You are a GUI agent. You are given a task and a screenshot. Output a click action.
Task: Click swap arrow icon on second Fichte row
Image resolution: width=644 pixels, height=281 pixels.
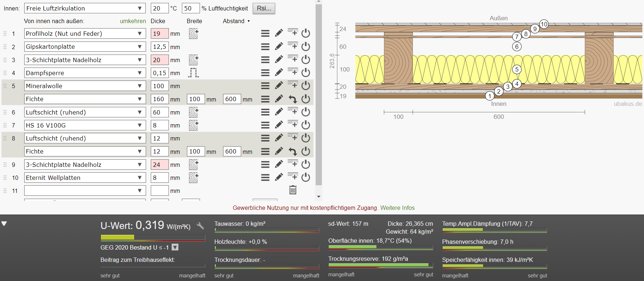coord(293,151)
